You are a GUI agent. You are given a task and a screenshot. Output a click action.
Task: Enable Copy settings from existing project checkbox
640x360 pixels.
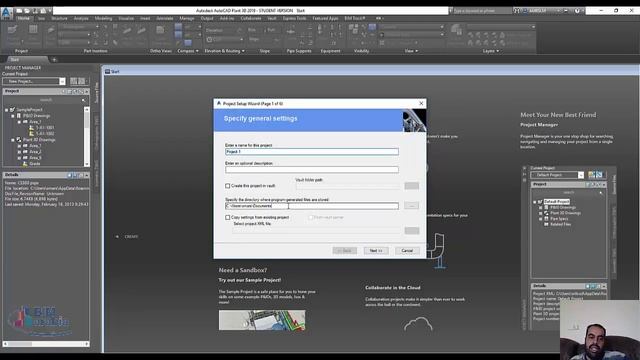pyautogui.click(x=228, y=218)
